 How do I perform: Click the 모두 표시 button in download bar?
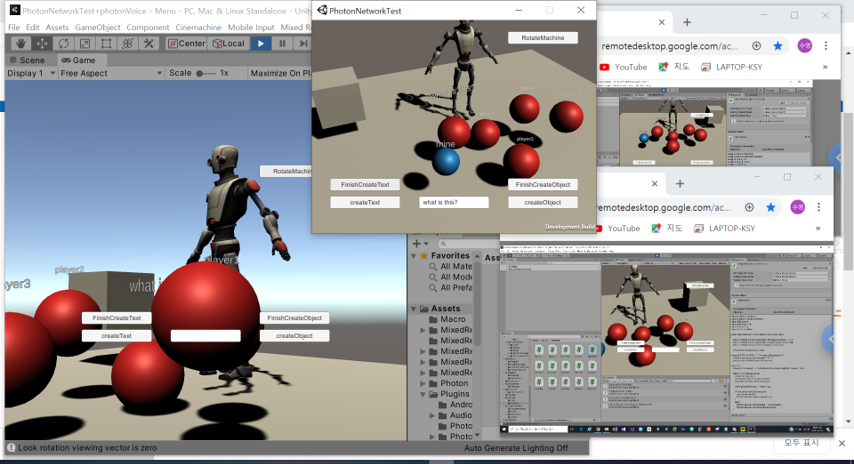click(801, 443)
